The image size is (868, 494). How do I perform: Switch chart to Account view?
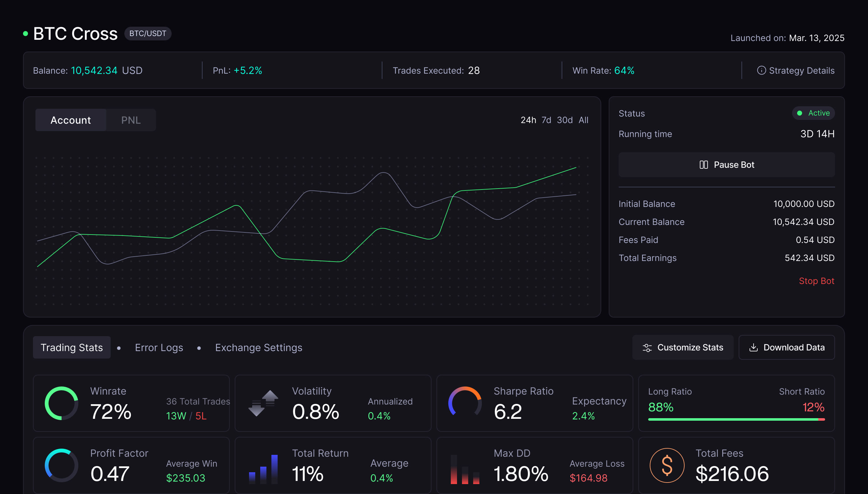coord(71,120)
